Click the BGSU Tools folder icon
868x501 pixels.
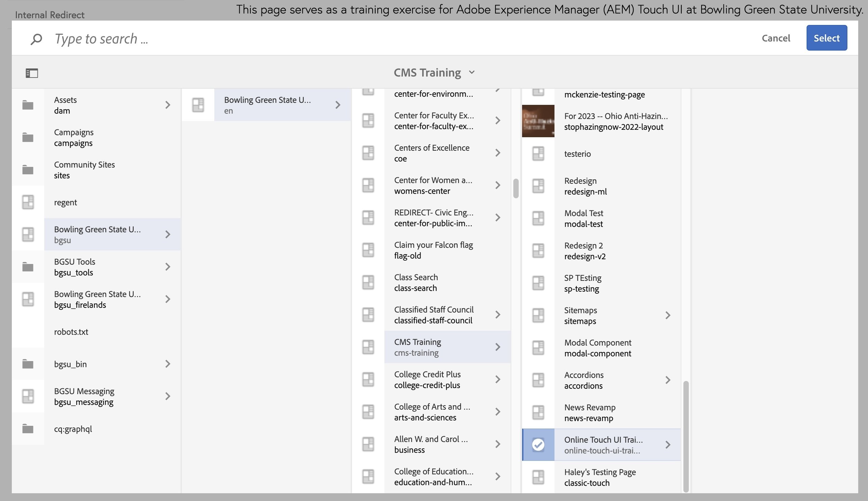point(28,267)
